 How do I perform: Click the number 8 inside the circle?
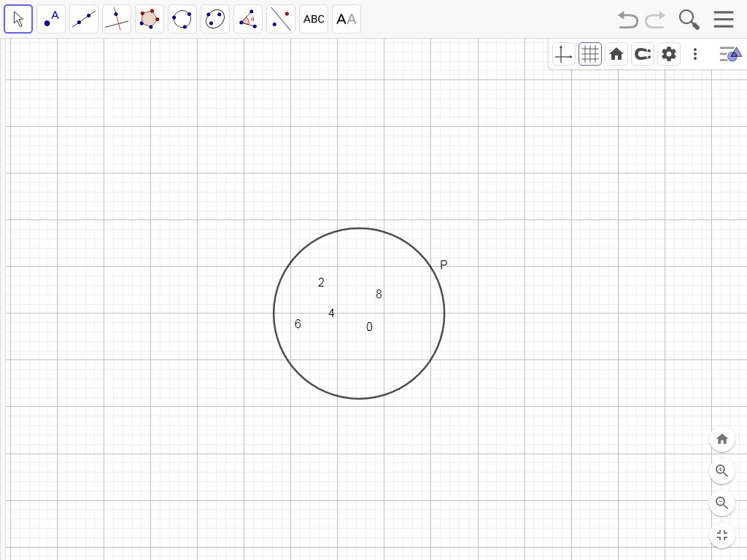379,295
